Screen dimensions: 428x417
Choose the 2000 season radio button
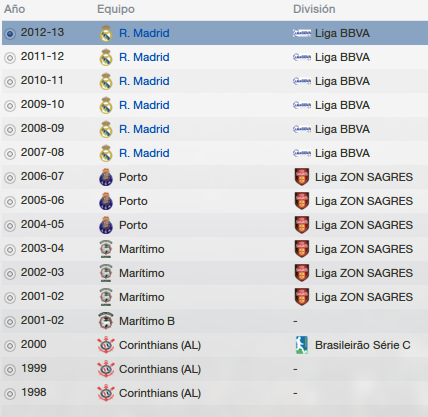point(10,346)
